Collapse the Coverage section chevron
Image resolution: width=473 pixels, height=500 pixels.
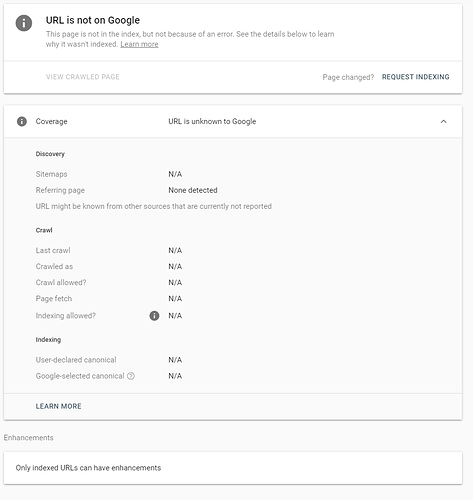tap(443, 121)
